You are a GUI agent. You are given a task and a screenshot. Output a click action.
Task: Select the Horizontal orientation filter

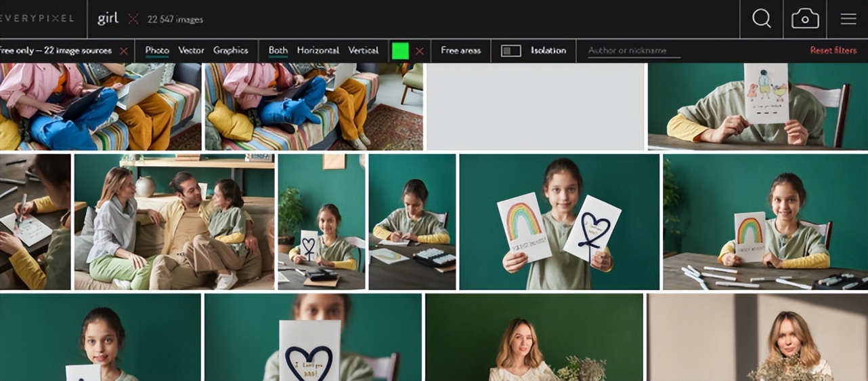pos(318,51)
